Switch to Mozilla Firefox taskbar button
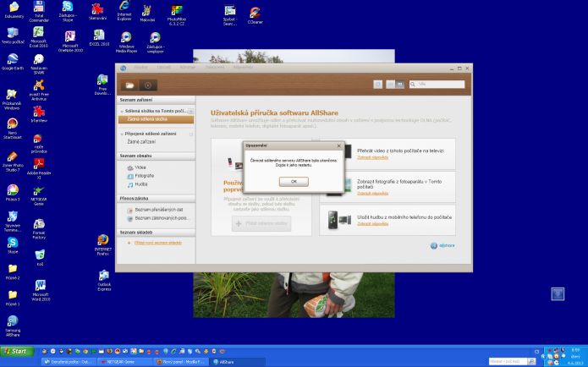Screen dimensions: 588x367 [x=180, y=362]
